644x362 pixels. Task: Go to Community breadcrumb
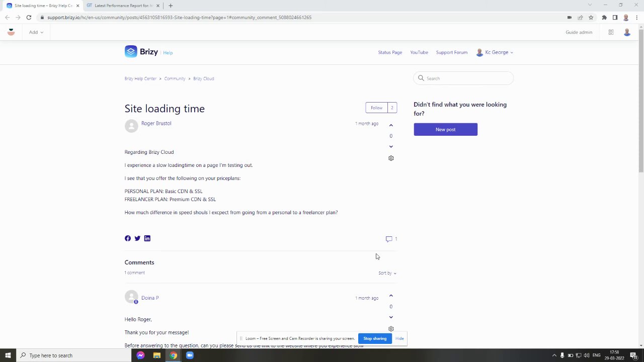[x=175, y=78]
